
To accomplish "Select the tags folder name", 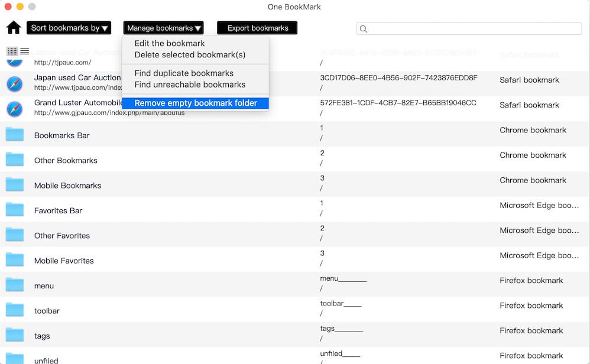I will (x=42, y=336).
